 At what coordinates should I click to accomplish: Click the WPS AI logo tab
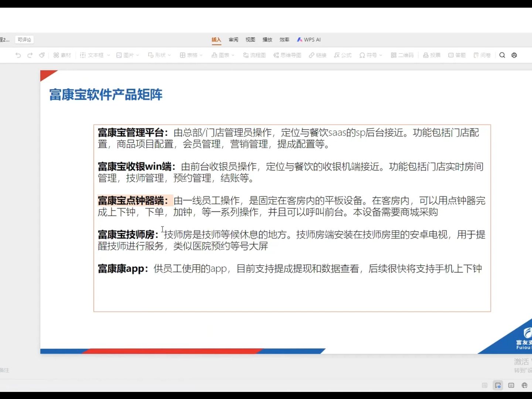(x=309, y=40)
